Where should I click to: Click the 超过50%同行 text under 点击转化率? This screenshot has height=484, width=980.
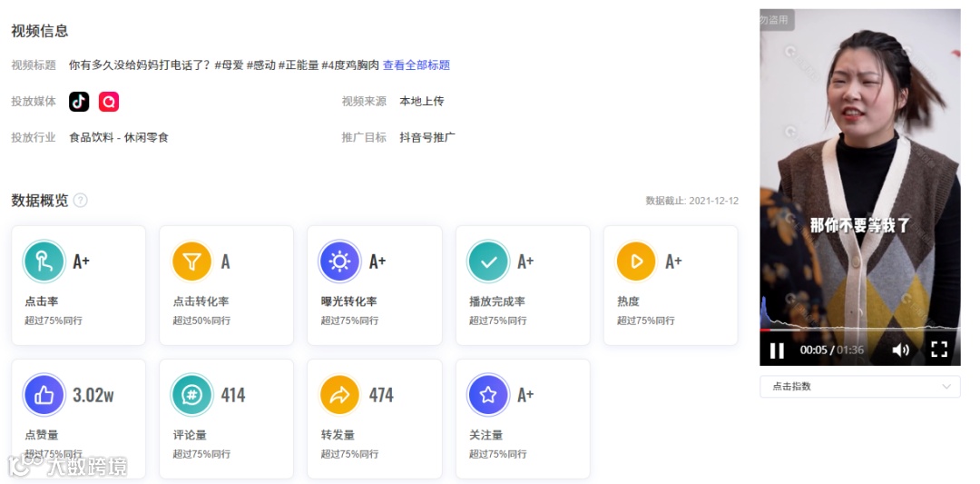[201, 321]
